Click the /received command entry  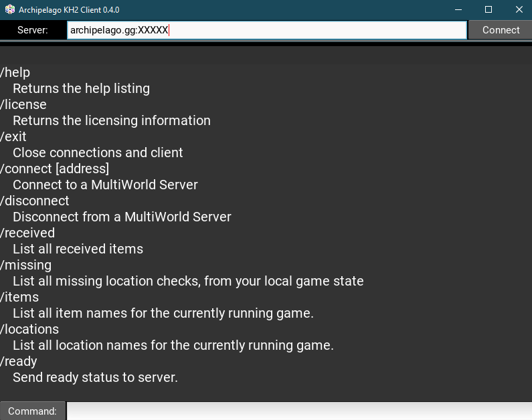coord(27,233)
